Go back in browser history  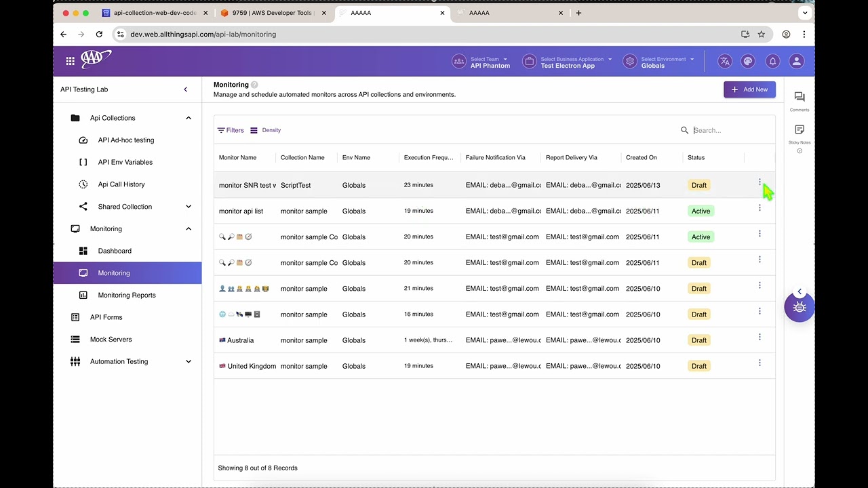pos(63,34)
